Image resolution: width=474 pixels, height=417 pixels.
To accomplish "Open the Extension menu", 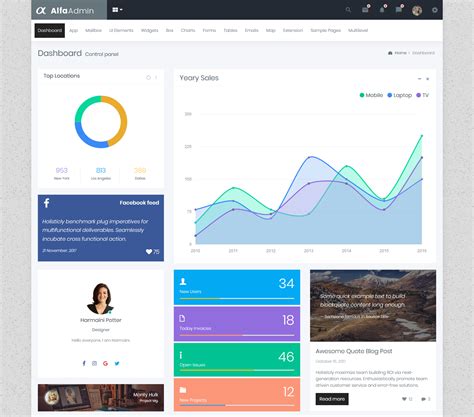I will point(293,31).
